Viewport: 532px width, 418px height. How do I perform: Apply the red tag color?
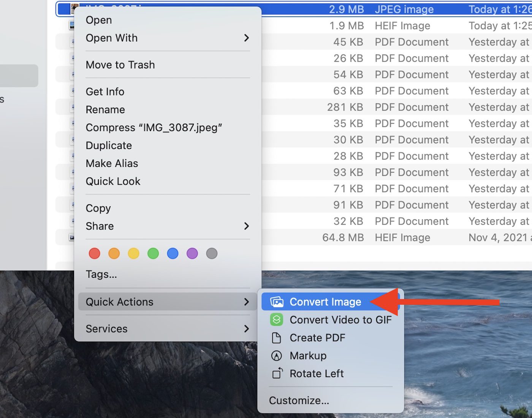click(x=94, y=253)
